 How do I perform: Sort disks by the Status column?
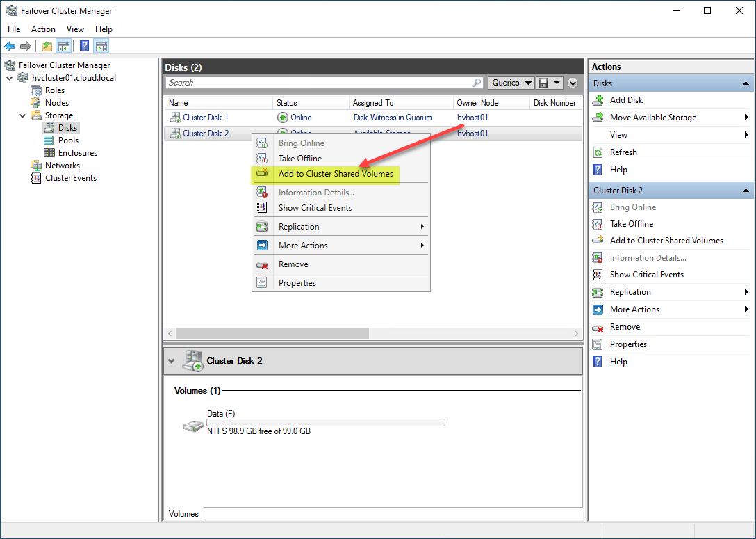[x=311, y=103]
